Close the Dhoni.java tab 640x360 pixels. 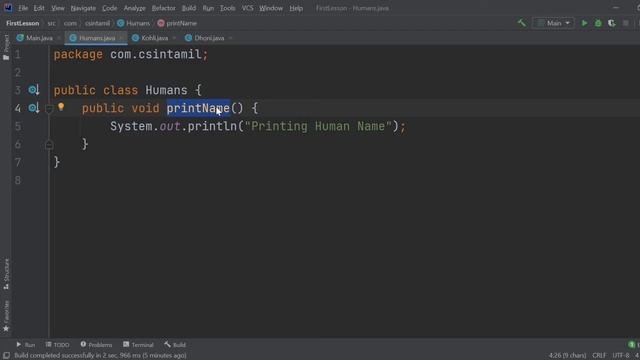[230, 38]
